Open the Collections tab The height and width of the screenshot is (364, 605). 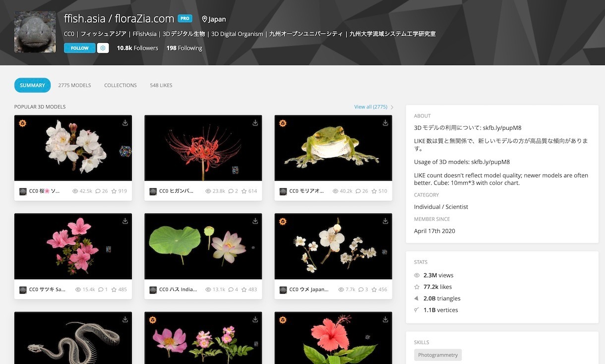(x=121, y=85)
